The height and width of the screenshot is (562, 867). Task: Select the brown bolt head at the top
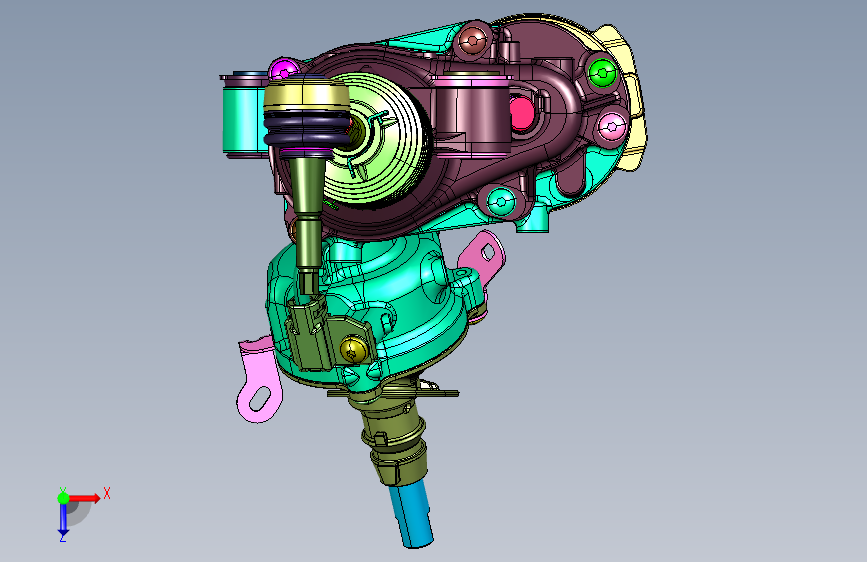473,40
